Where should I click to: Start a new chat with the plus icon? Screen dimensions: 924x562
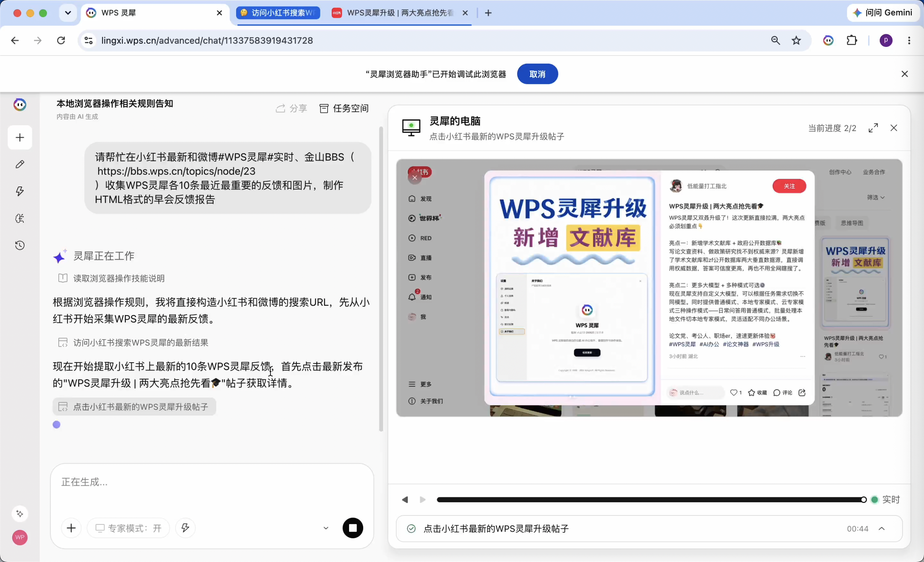coord(20,138)
